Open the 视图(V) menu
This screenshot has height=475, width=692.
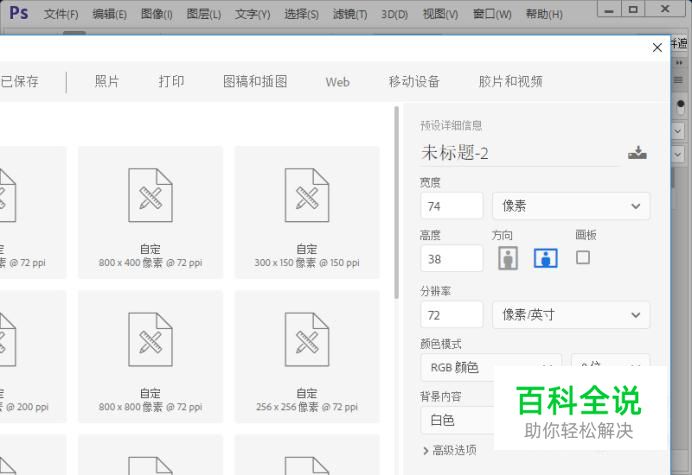440,15
